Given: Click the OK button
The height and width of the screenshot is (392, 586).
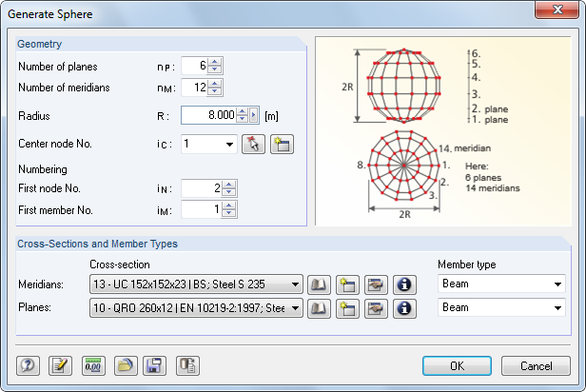Looking at the screenshot, I should pyautogui.click(x=457, y=366).
